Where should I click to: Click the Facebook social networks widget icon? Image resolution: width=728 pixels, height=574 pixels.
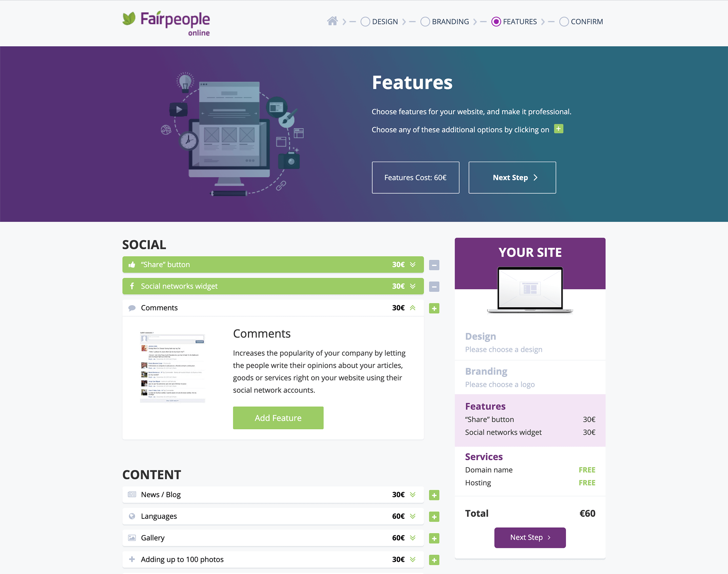tap(131, 286)
